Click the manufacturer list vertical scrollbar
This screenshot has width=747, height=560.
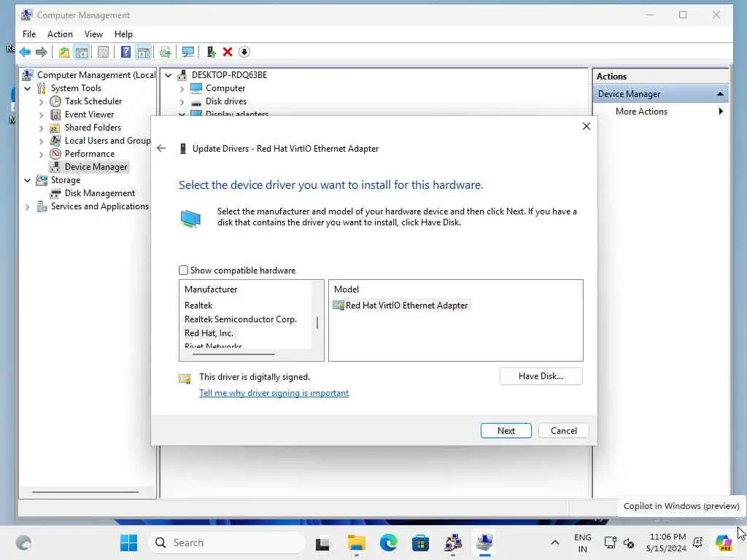tap(317, 322)
